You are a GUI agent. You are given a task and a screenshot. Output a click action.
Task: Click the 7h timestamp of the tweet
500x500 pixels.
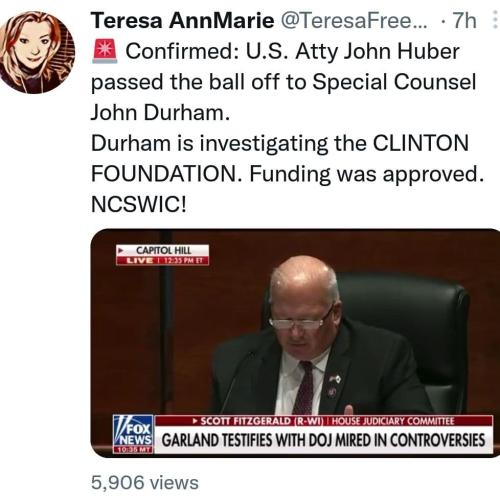[x=464, y=21]
